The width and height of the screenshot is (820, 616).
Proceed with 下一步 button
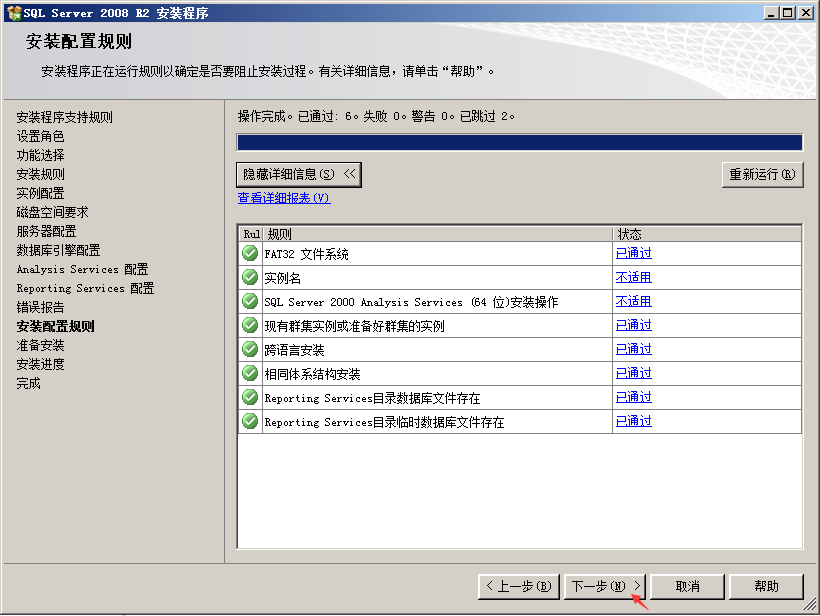point(605,586)
